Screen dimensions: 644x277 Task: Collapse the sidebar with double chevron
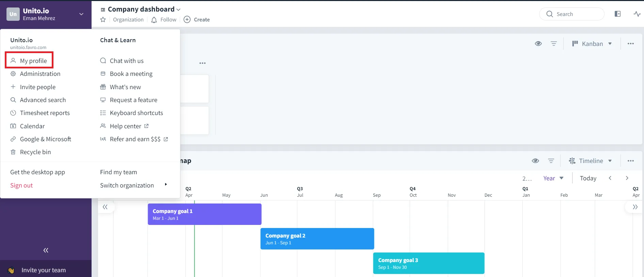pos(46,250)
